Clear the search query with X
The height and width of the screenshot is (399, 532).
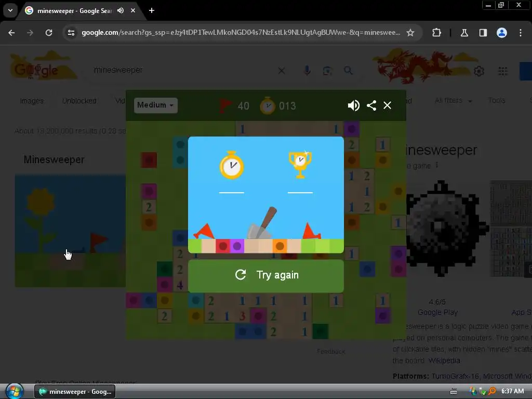coord(282,71)
